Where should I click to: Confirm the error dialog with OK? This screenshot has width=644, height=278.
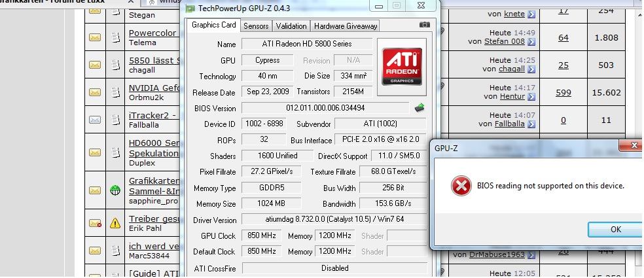coord(615,230)
